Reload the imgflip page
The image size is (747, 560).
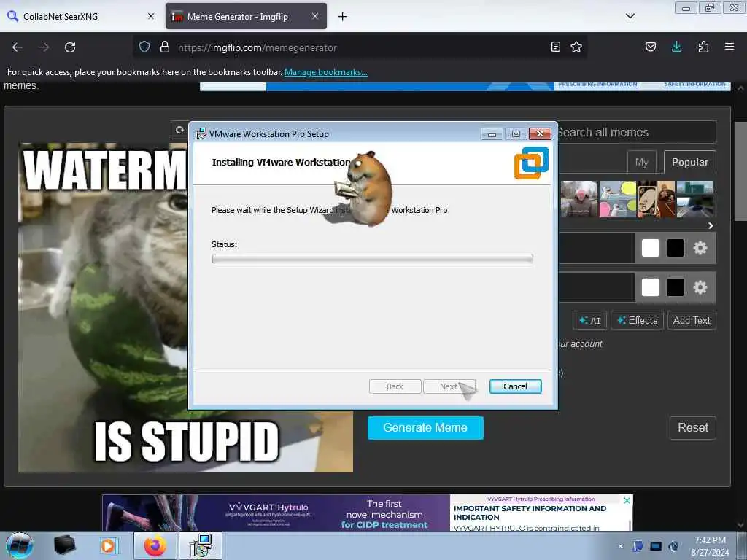[x=70, y=47]
